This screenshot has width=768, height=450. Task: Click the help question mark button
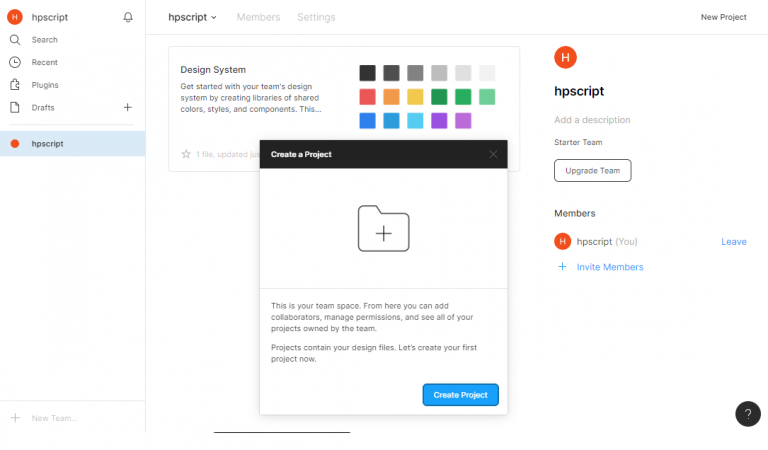click(x=748, y=414)
